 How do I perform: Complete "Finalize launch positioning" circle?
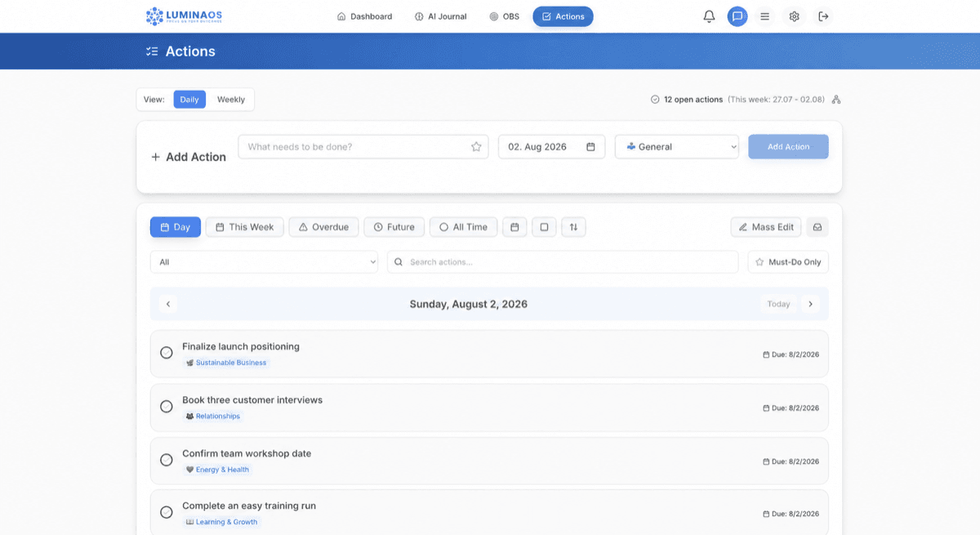pos(167,353)
